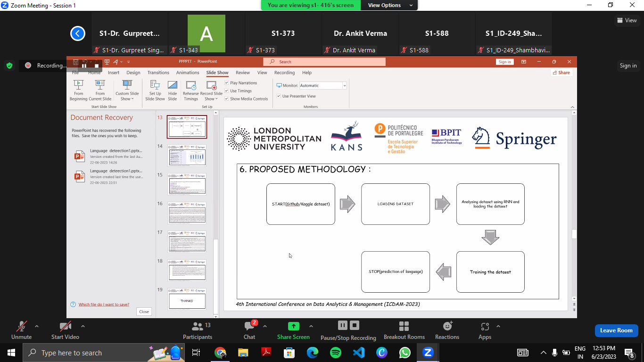Click the Record Slide Show icon

pos(211,85)
